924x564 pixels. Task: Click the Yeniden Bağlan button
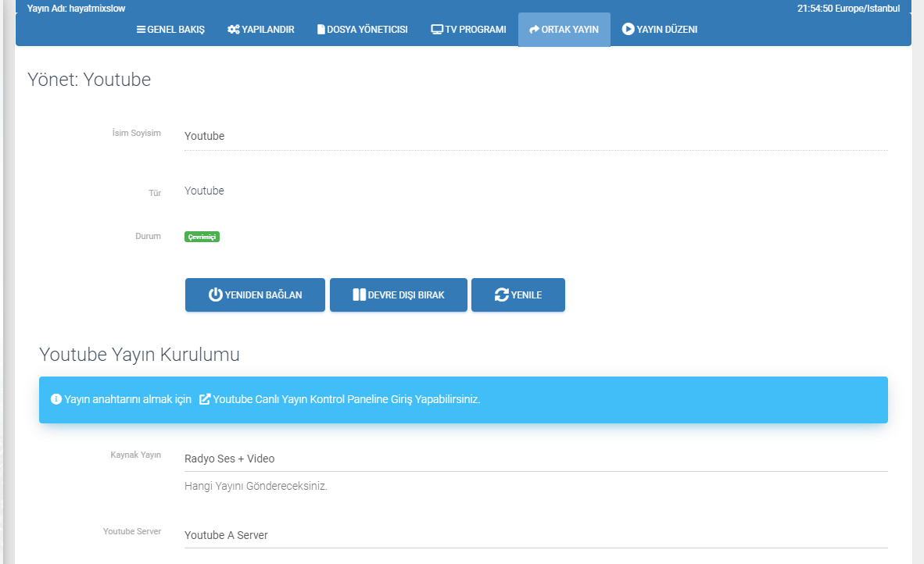[255, 295]
